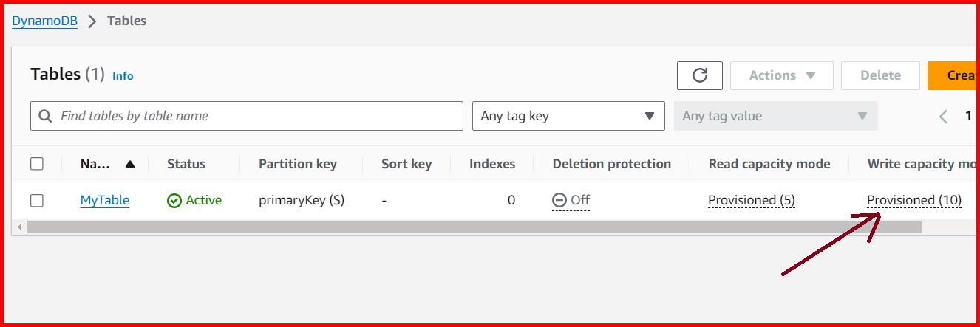Click the Name column sort arrow
Image resolution: width=980 pixels, height=327 pixels.
(x=130, y=164)
